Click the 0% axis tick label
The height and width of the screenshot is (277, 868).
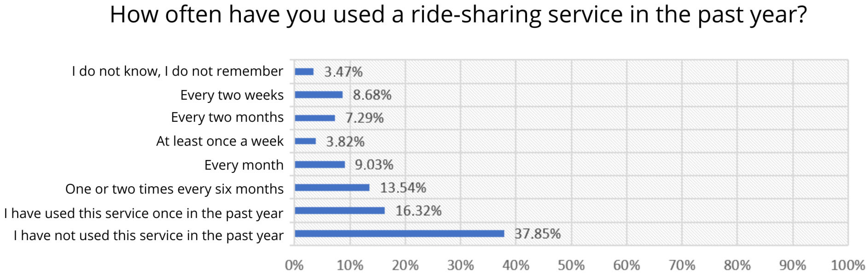point(294,265)
